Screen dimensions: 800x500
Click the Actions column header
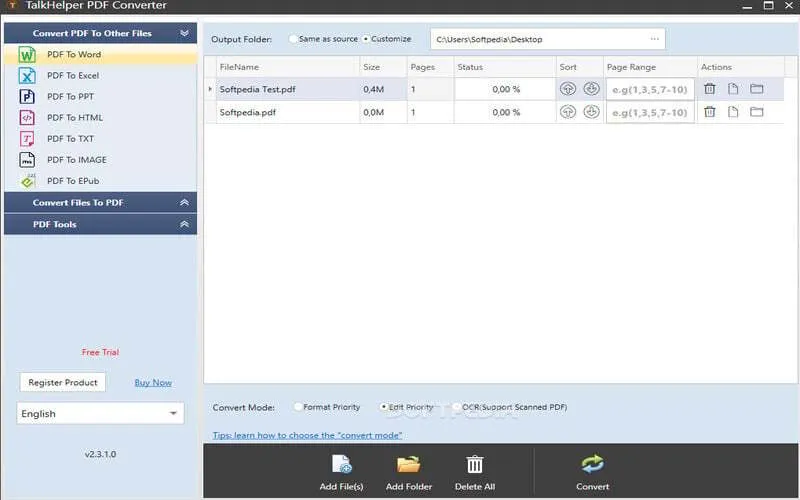click(741, 67)
